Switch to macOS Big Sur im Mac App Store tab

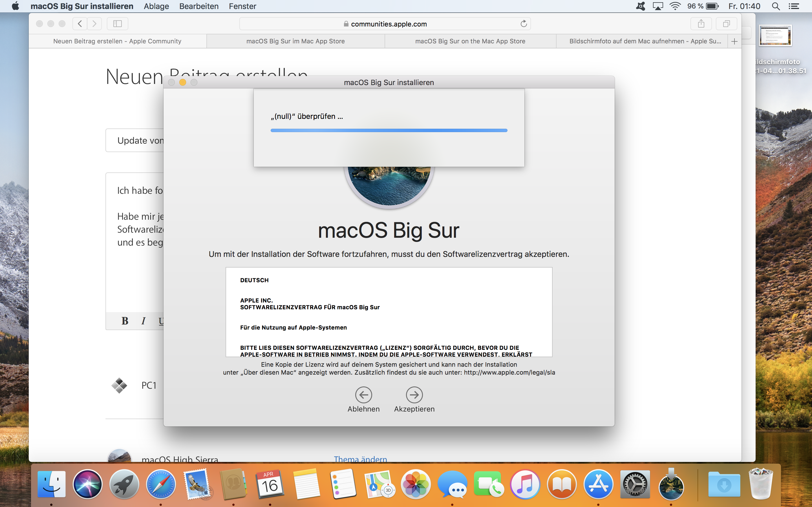point(295,41)
